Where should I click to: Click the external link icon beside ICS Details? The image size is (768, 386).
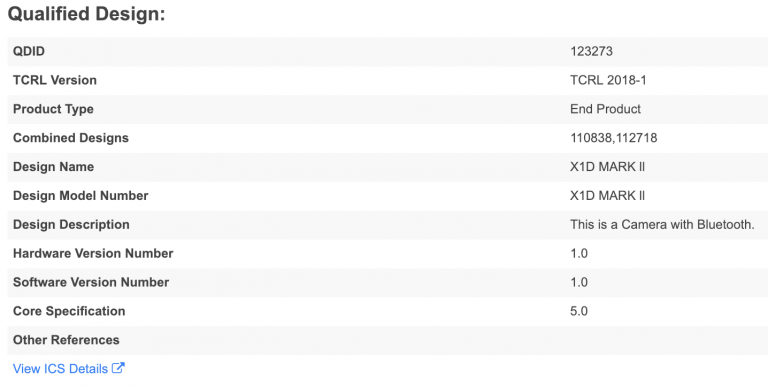pyautogui.click(x=118, y=368)
